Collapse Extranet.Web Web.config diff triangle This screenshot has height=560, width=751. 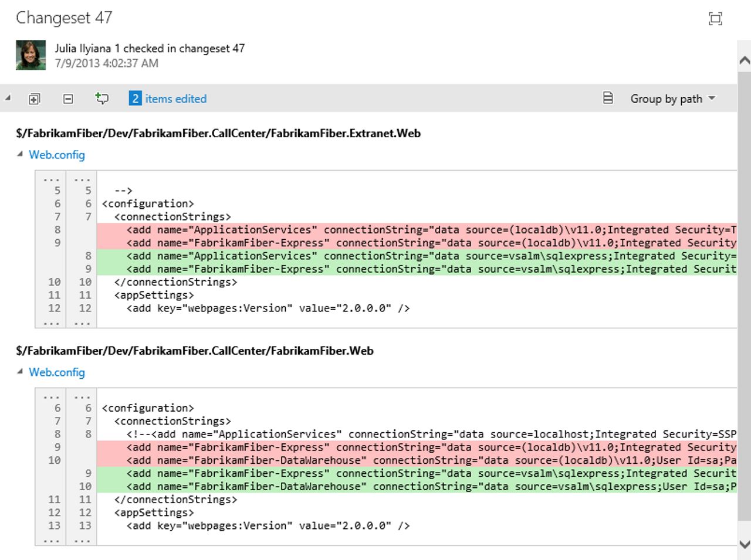(20, 154)
